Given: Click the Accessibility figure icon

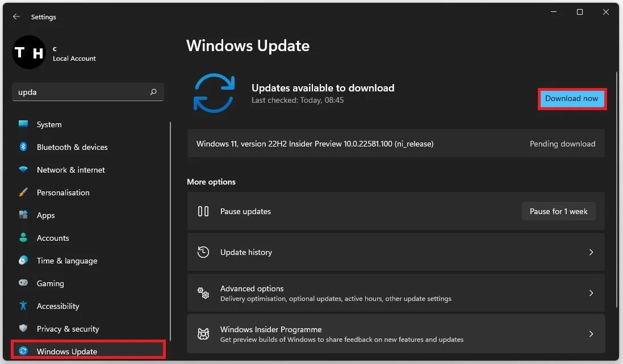Looking at the screenshot, I should 23,306.
